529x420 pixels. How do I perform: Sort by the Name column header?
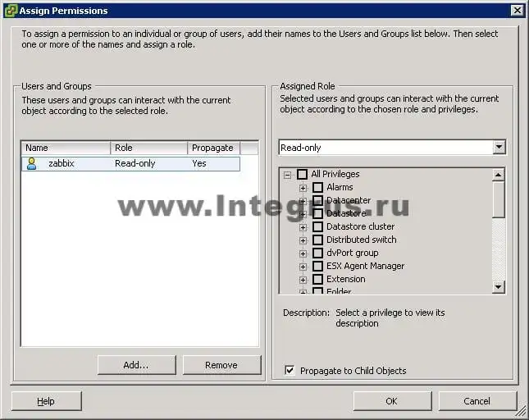pos(66,148)
